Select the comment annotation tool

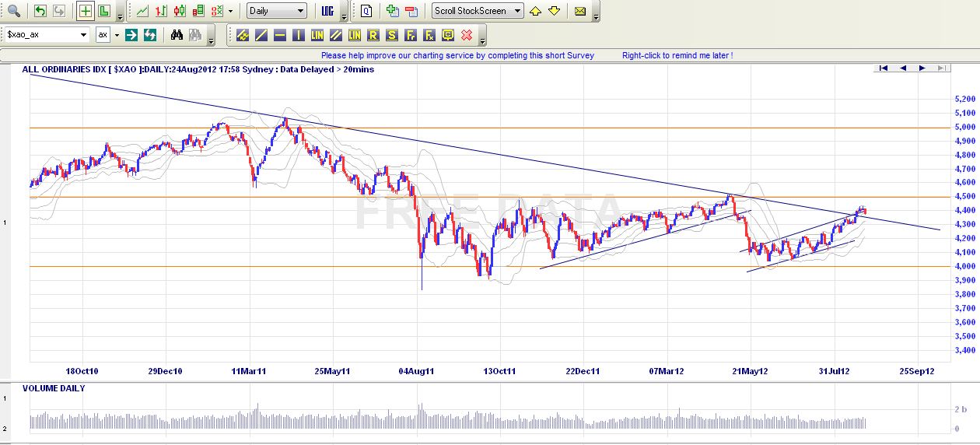[x=448, y=35]
